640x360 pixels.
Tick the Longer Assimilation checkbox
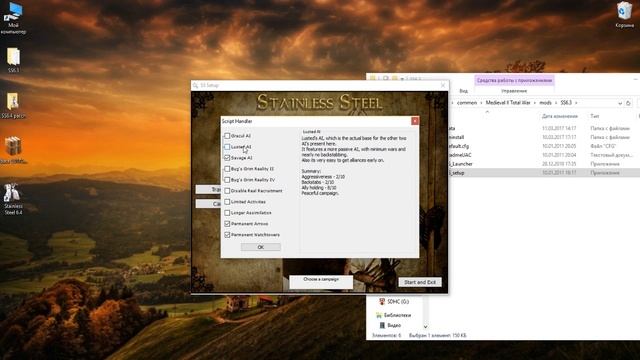coord(227,213)
